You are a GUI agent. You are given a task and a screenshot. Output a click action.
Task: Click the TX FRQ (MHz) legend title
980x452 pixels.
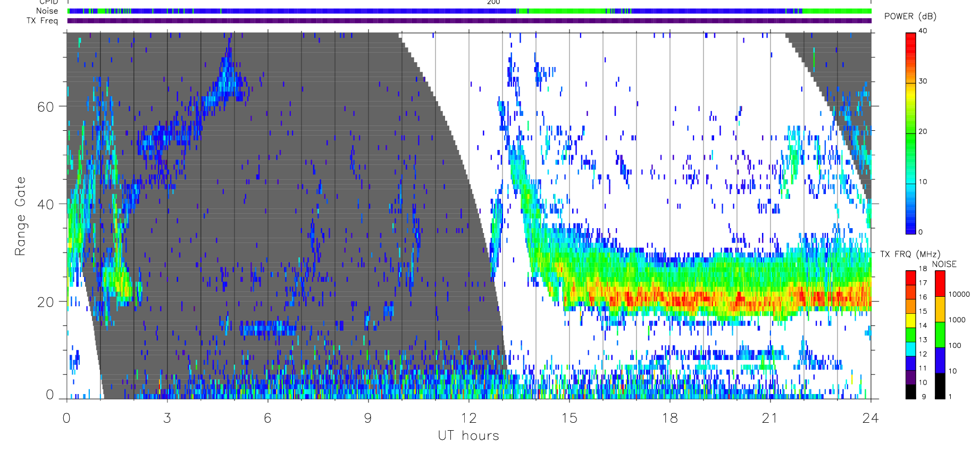910,254
